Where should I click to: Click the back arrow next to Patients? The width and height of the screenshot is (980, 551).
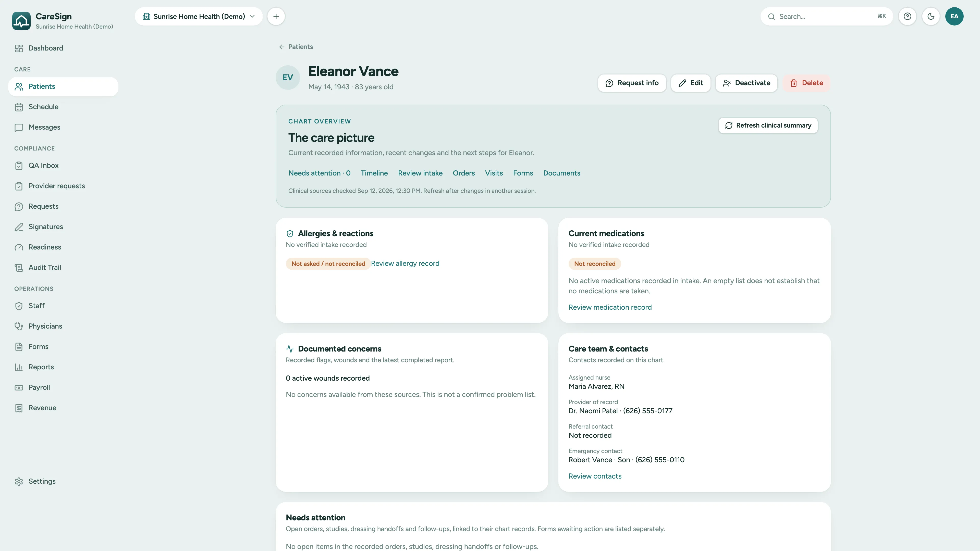coord(281,47)
